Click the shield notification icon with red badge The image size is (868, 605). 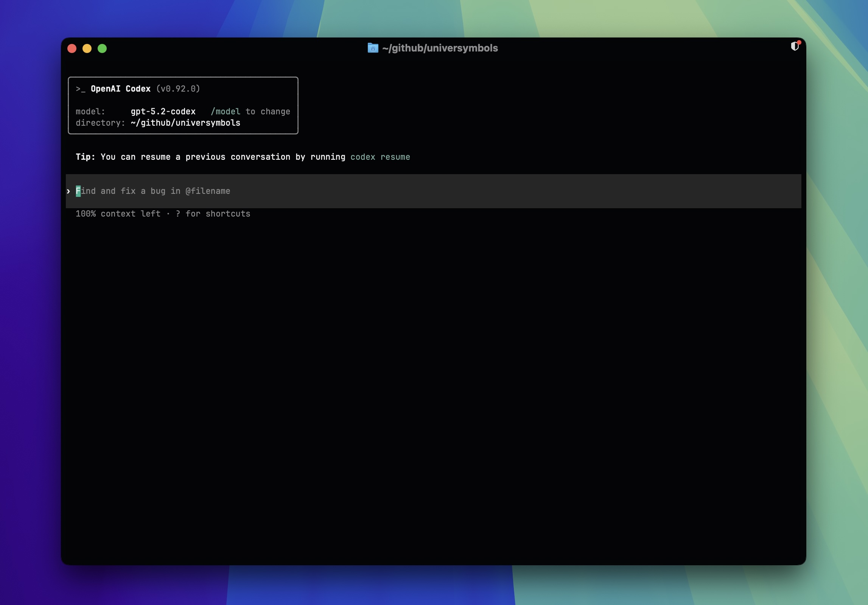pos(795,46)
